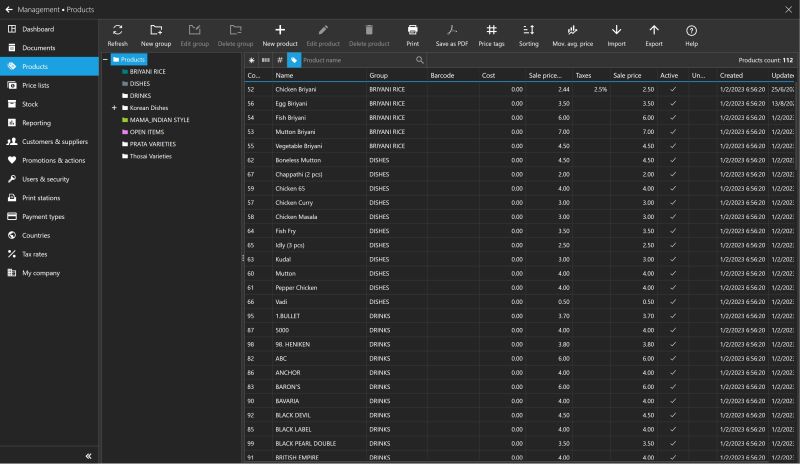The image size is (800, 464).
Task: Toggle Active checkmark for BLACK LABEL row
Action: pos(672,428)
